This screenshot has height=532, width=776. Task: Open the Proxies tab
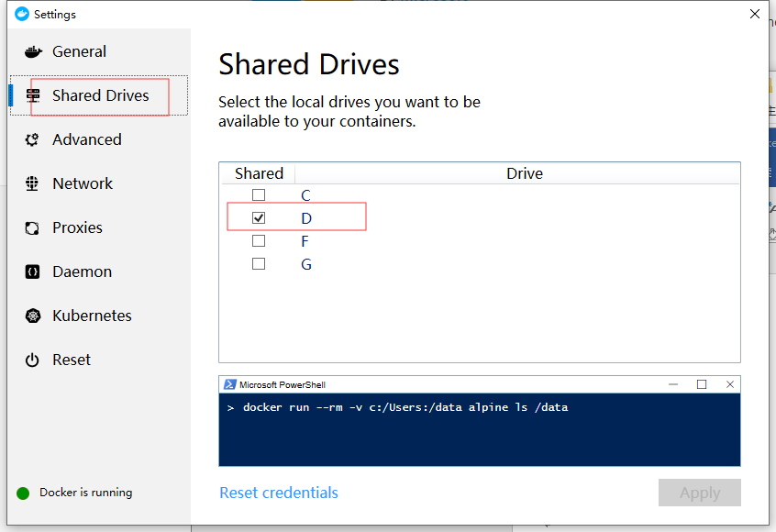[x=99, y=227]
